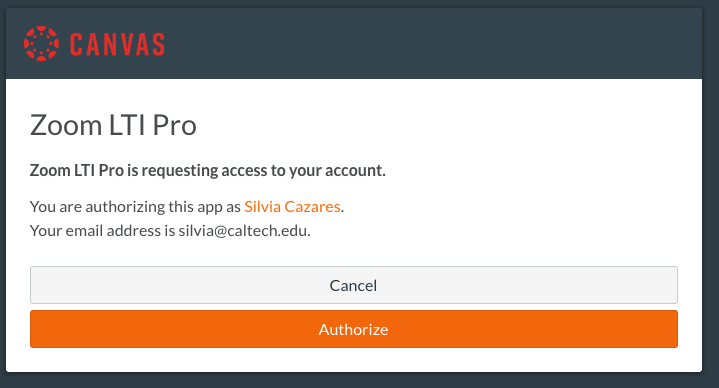Click right edge of the Cancel button
The height and width of the screenshot is (388, 719).
pos(674,285)
